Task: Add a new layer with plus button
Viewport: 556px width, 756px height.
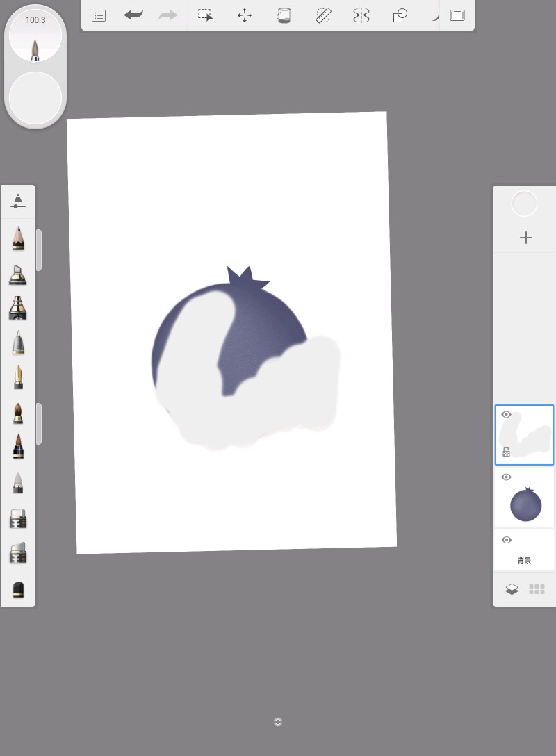Action: (525, 238)
